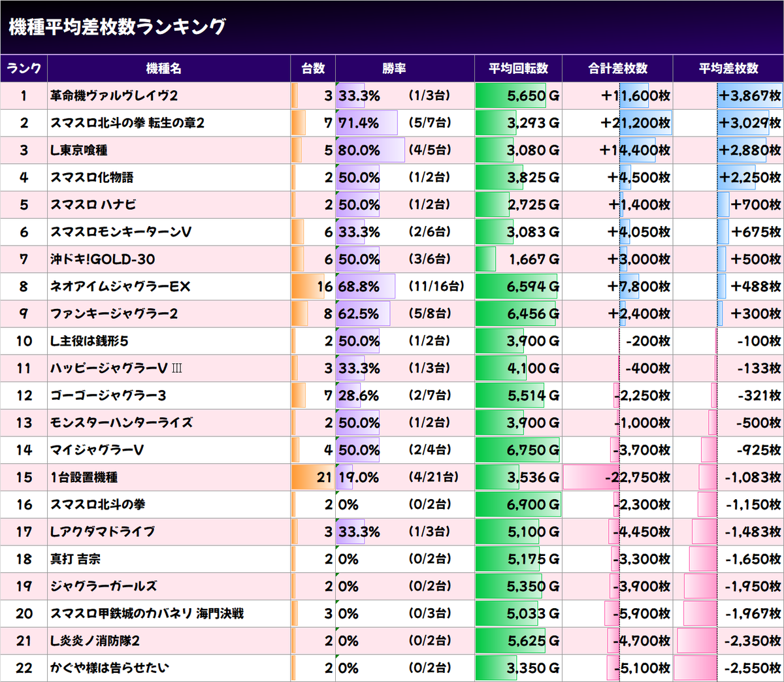
Task: Click rank number 1
Action: coord(24,95)
